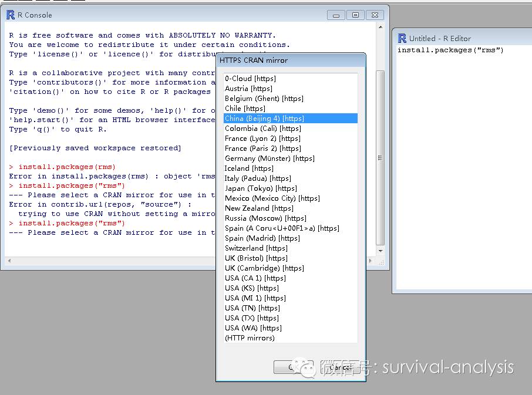Choose UK (Cambridge) [https] mirror
This screenshot has width=532, height=395.
pos(291,268)
